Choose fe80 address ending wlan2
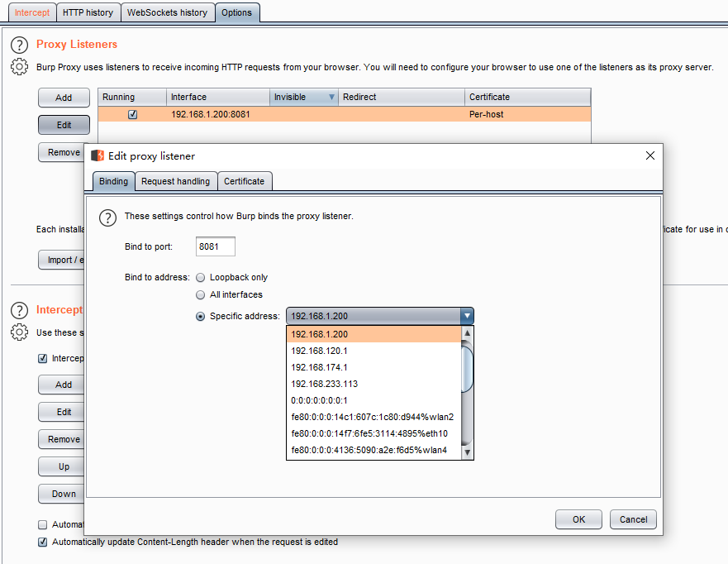The height and width of the screenshot is (564, 728). click(x=374, y=417)
